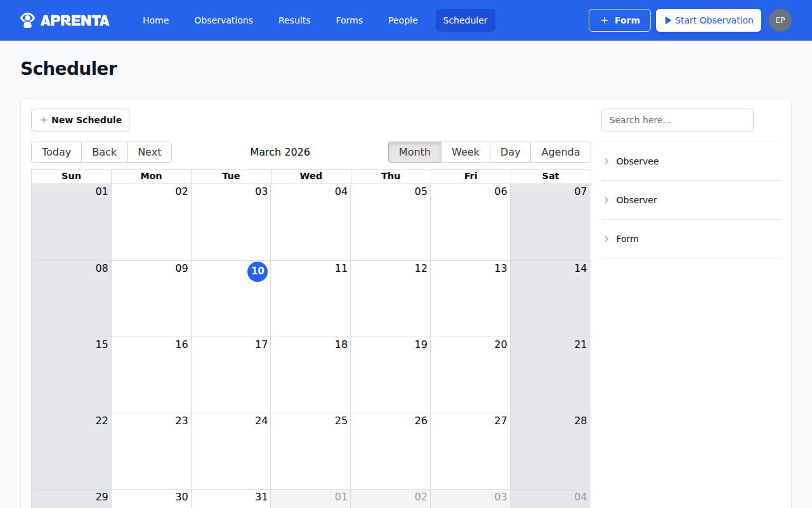Click the Aprenta owl logo
Screen dimensions: 812x508
point(27,20)
